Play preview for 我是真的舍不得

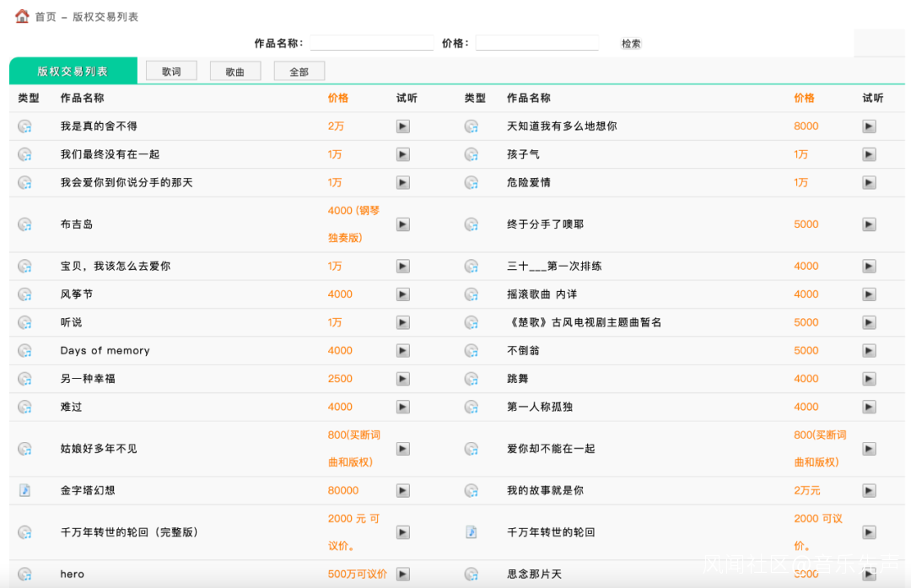[403, 127]
